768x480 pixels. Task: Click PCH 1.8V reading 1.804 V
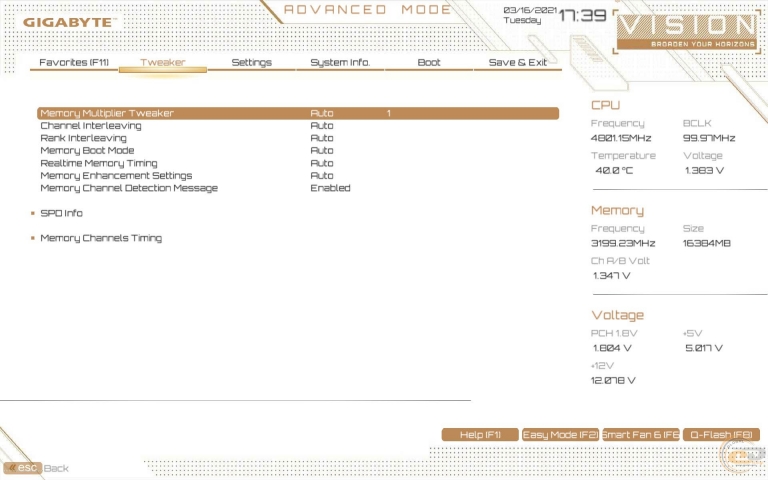point(612,348)
